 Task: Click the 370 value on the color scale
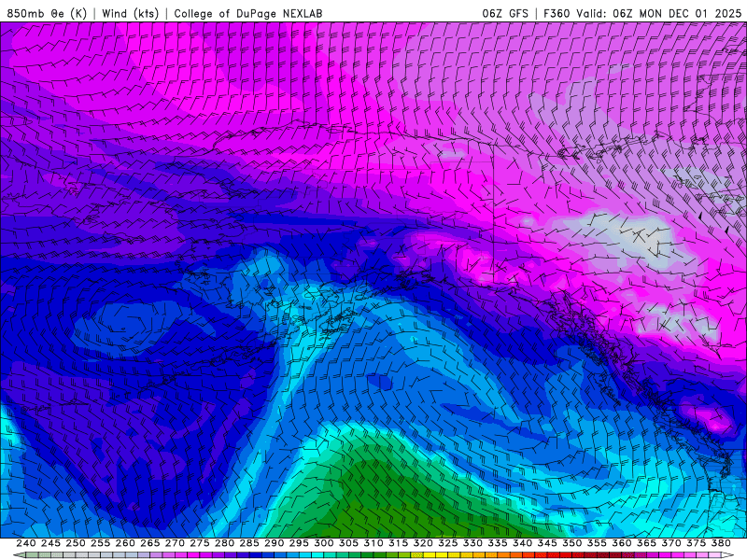671,543
